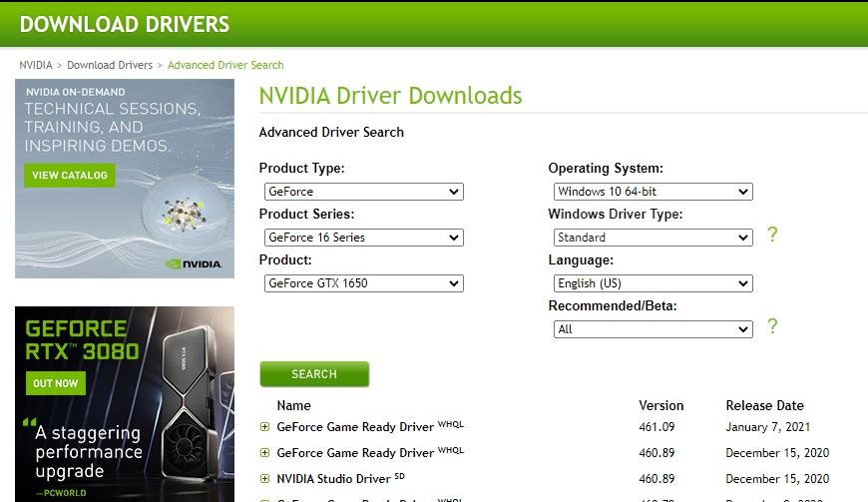
Task: Click the Version column header
Action: [x=660, y=406]
